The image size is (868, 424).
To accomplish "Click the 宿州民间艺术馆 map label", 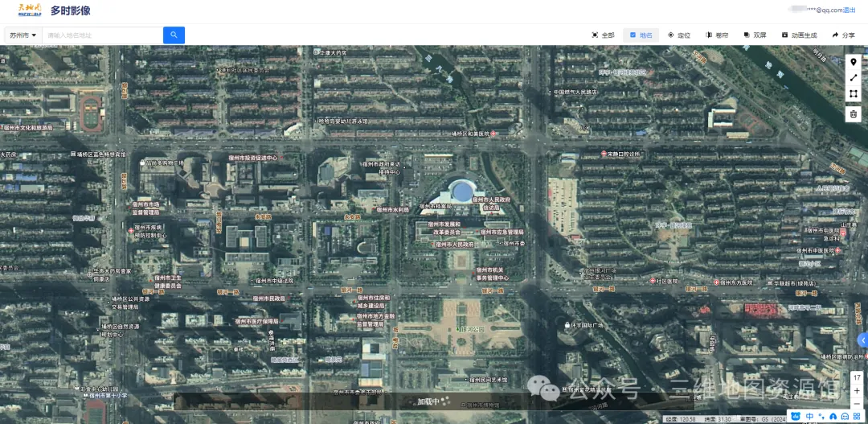I will pyautogui.click(x=488, y=380).
